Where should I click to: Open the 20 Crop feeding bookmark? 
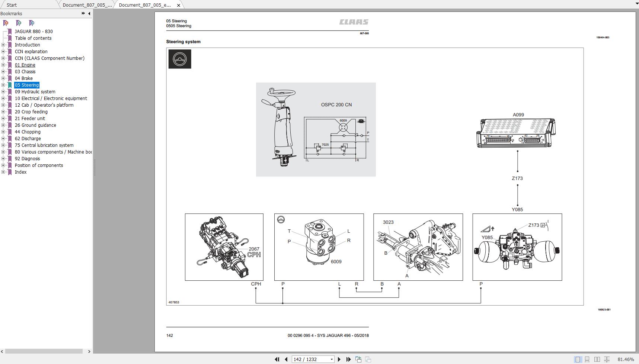[x=31, y=112]
